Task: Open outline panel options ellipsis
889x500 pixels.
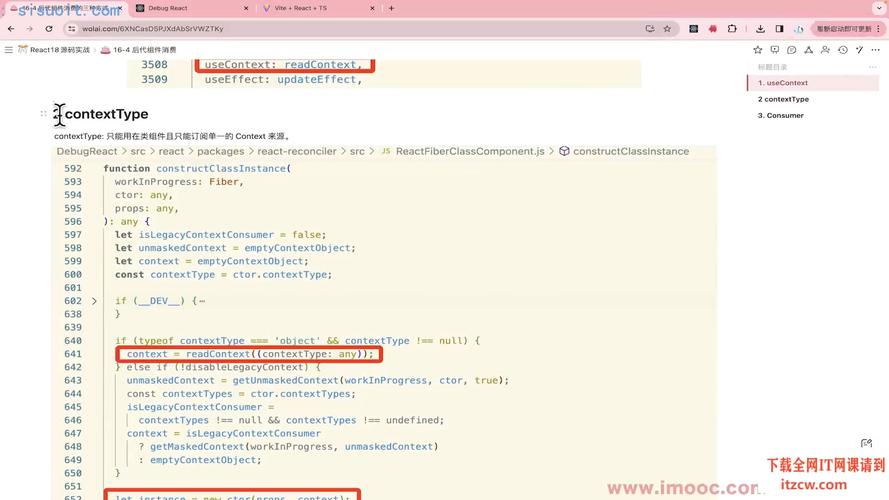Action: (873, 67)
